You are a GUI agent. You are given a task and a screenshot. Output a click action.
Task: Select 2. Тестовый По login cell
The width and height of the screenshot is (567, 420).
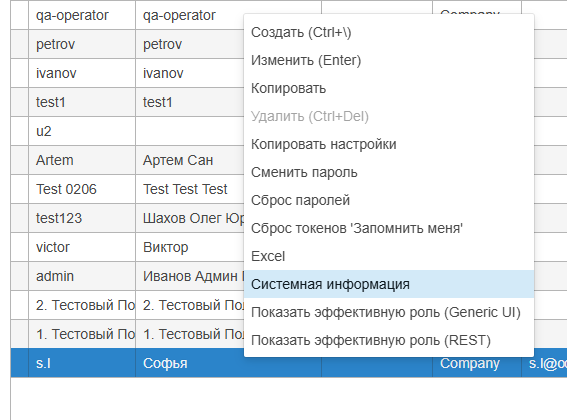pyautogui.click(x=82, y=305)
